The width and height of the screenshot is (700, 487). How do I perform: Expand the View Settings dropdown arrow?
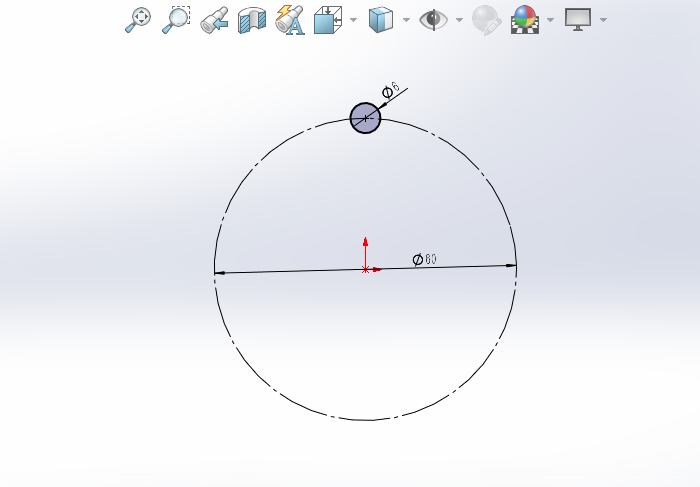tap(604, 20)
